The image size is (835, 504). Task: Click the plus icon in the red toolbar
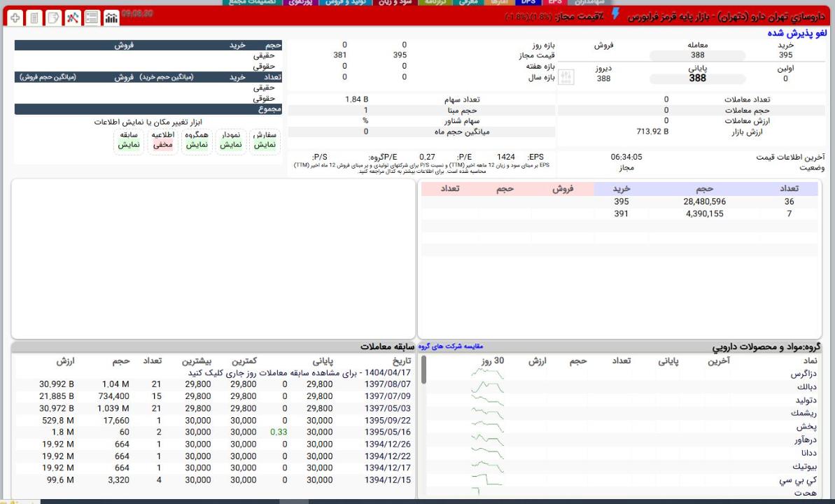(x=15, y=16)
